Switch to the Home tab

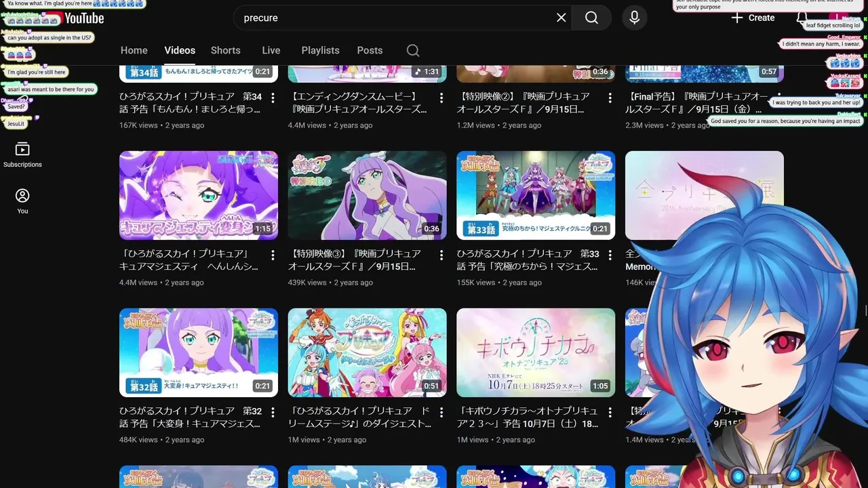coord(134,50)
